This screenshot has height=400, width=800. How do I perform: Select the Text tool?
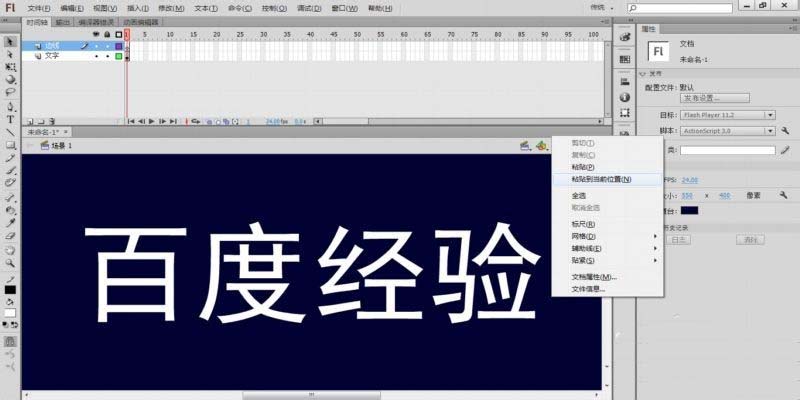[10, 119]
